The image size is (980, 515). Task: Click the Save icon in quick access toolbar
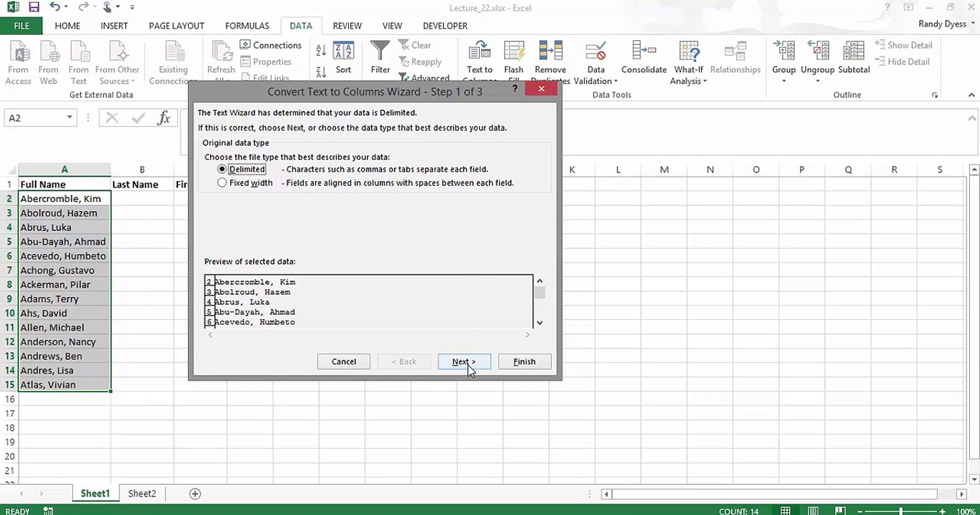click(34, 7)
